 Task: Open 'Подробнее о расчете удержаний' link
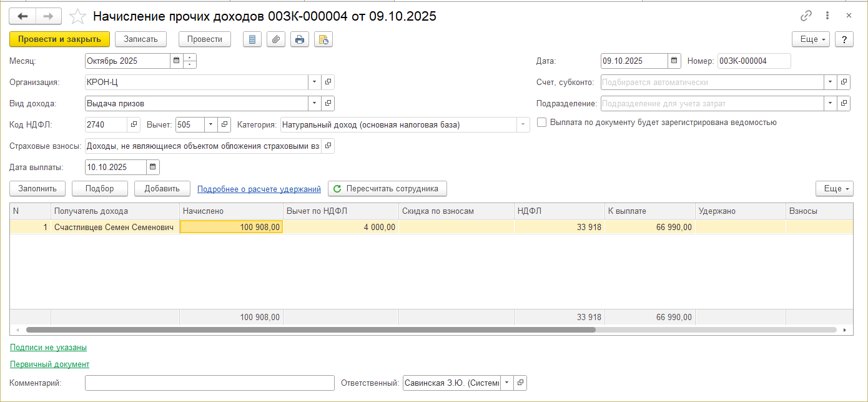(x=259, y=189)
